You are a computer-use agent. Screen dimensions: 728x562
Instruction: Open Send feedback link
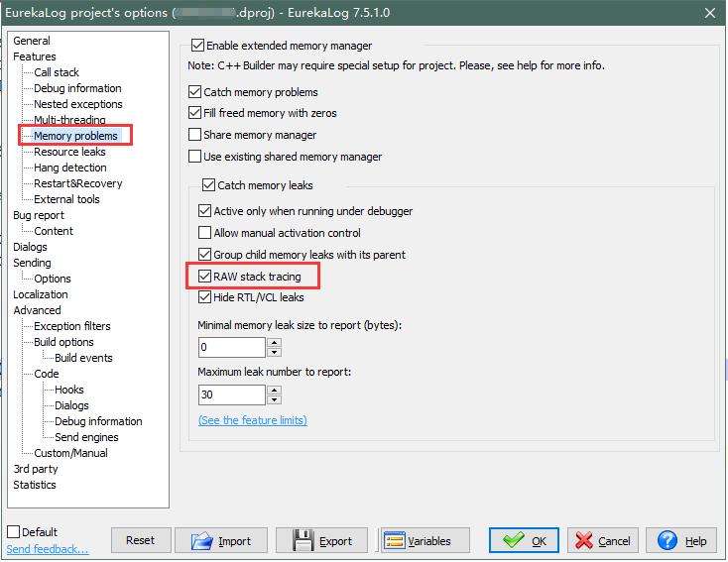(x=48, y=549)
